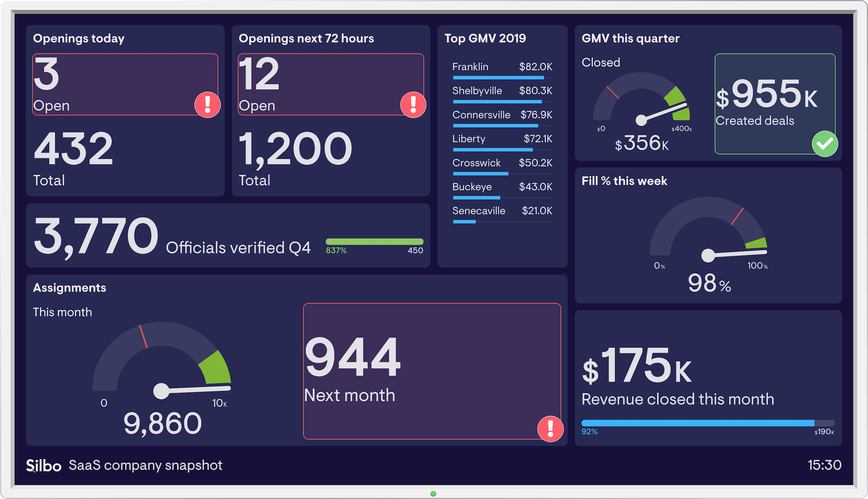Select the 'GMV this quarter' title
The height and width of the screenshot is (499, 868).
tap(630, 38)
